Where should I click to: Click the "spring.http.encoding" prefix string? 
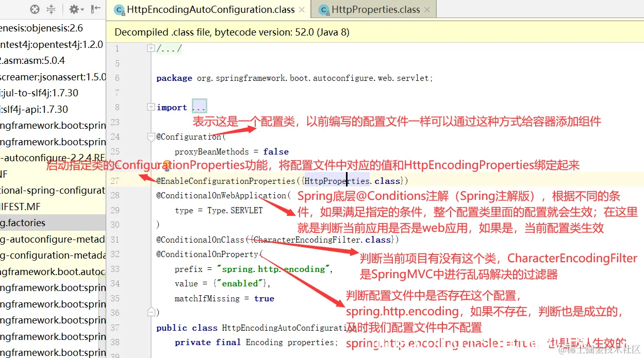(273, 269)
